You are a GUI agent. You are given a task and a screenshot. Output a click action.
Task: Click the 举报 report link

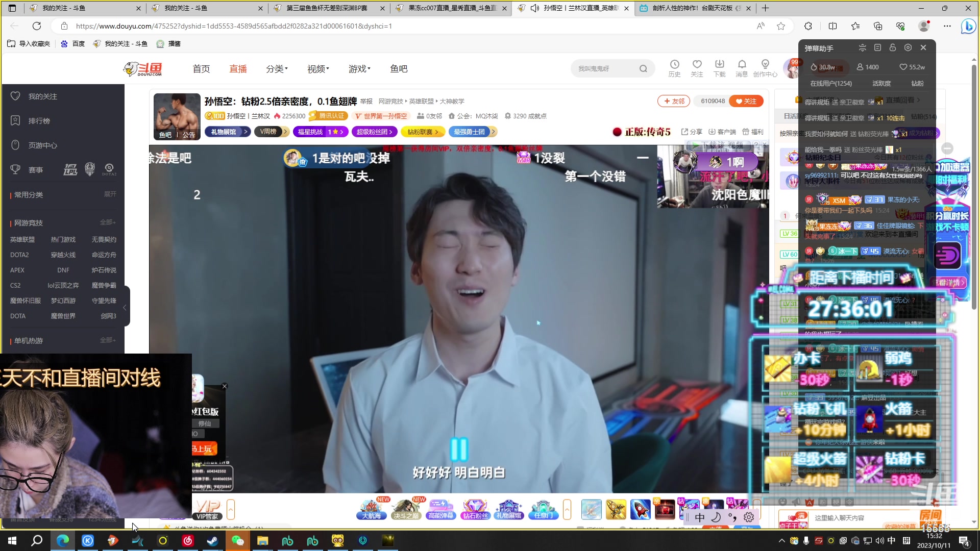point(366,101)
